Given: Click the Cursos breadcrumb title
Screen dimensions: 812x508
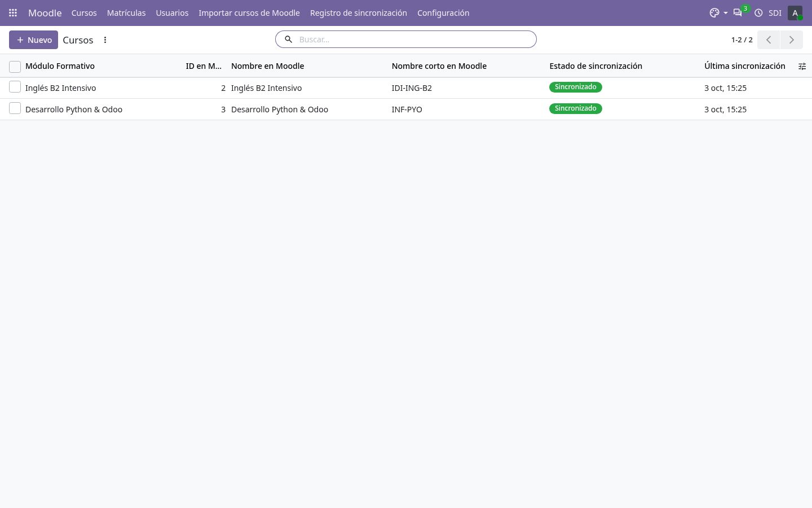Looking at the screenshot, I should pos(78,40).
